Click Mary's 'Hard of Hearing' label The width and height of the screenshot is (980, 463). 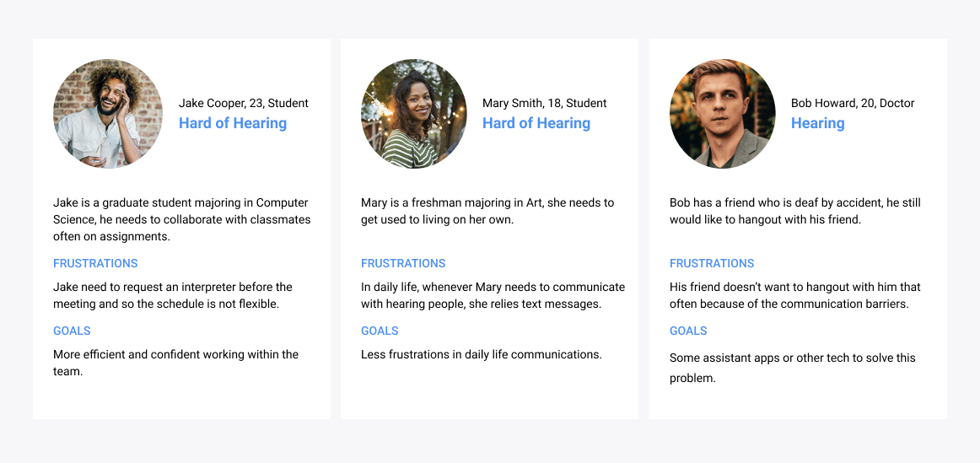point(536,123)
